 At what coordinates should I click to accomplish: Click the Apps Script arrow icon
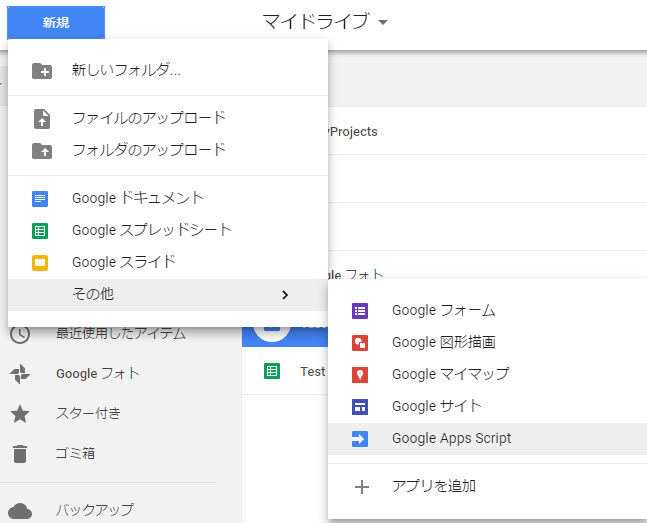[x=360, y=439]
